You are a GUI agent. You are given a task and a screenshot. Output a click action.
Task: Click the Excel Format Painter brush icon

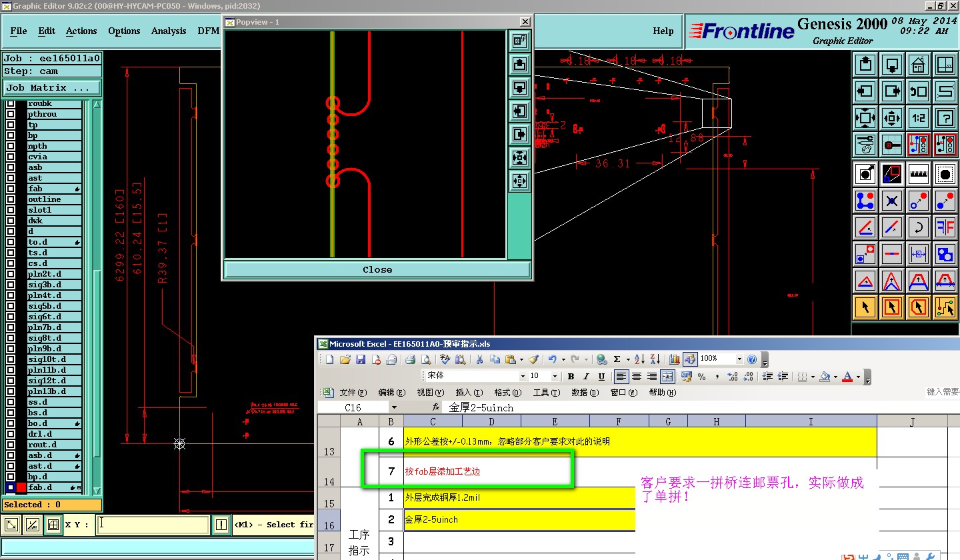(533, 359)
